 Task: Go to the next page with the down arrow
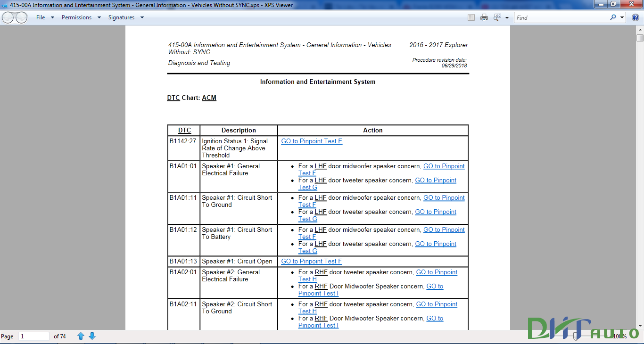point(92,336)
